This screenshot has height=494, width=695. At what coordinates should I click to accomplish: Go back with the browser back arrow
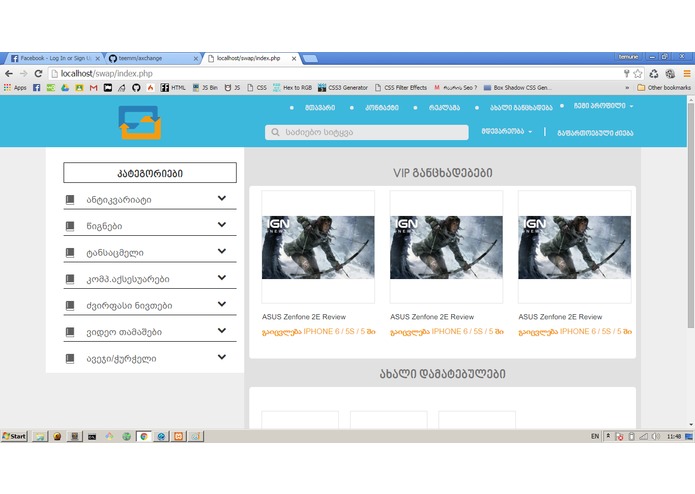(9, 74)
